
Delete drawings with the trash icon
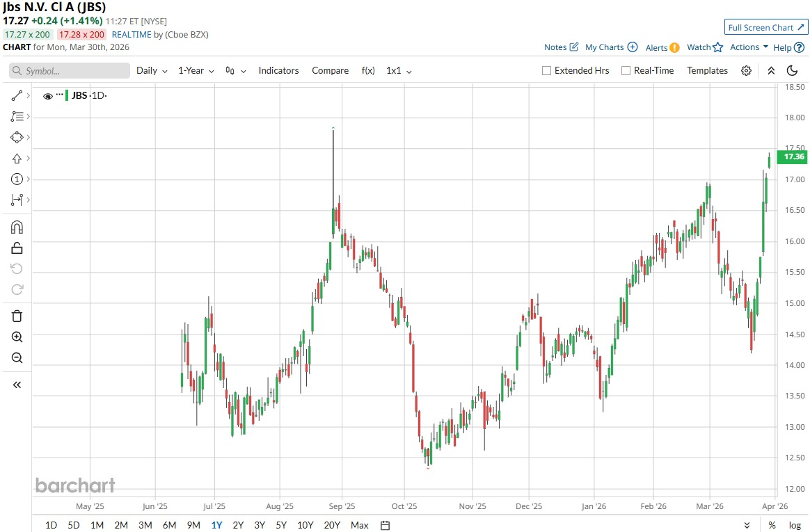point(17,316)
